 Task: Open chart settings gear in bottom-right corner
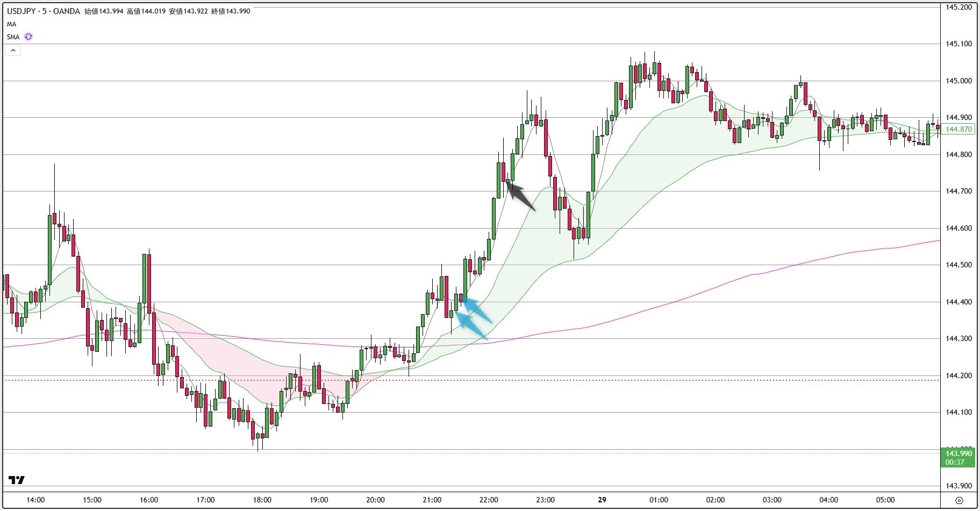pos(959,500)
